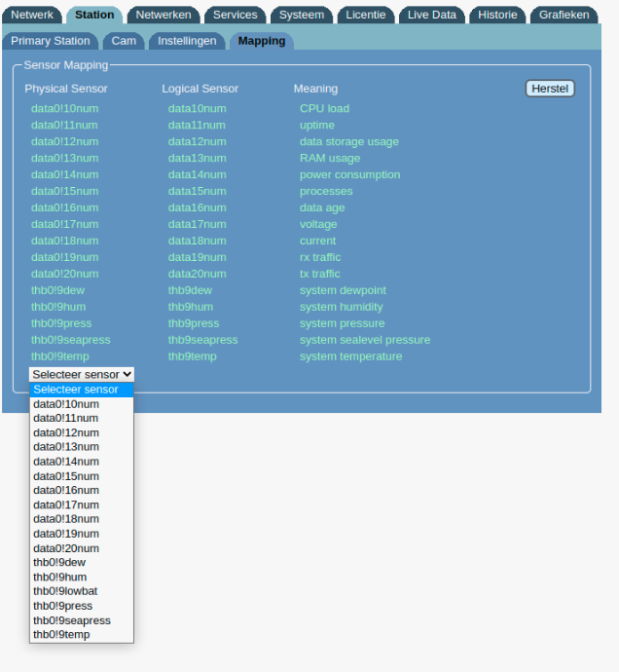Pick thb0!9seapress in the dropdown list
The height and width of the screenshot is (672, 619).
click(x=72, y=620)
